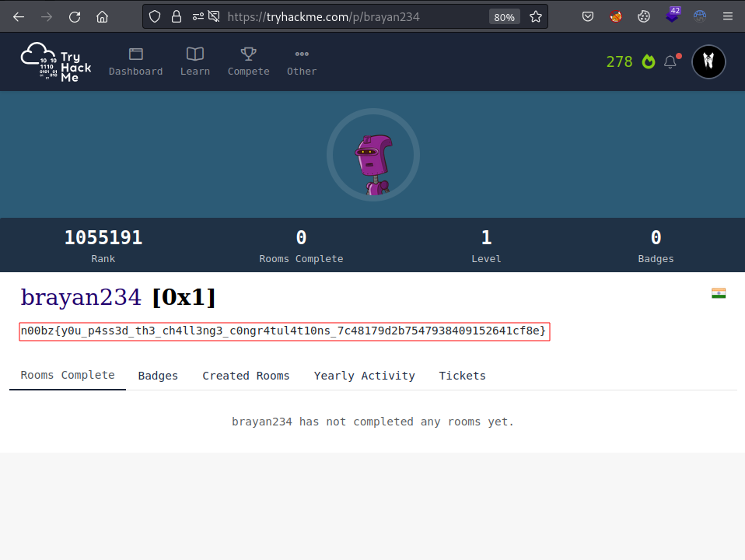Click the browser back arrow
This screenshot has height=560, width=745.
point(19,17)
